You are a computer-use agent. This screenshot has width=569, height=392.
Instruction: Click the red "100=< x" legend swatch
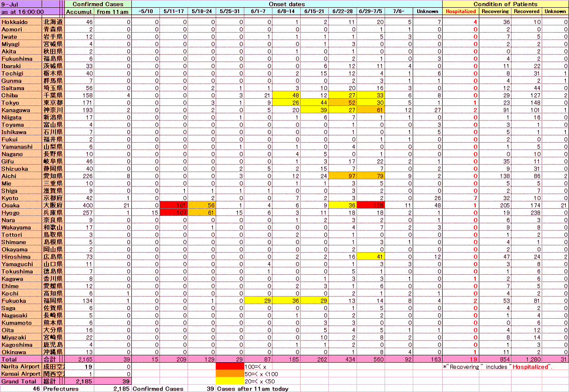230,367
